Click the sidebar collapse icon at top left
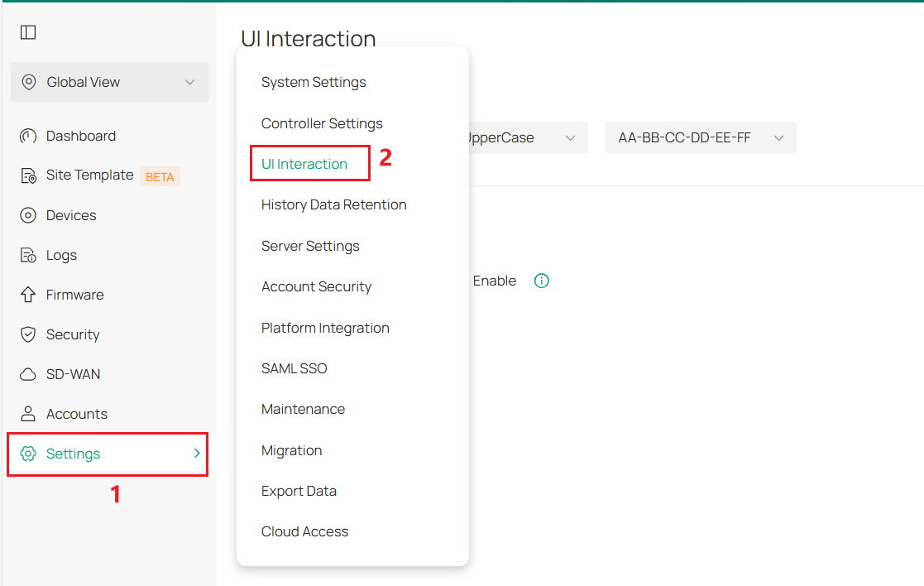Viewport: 924px width, 586px height. coord(27,31)
